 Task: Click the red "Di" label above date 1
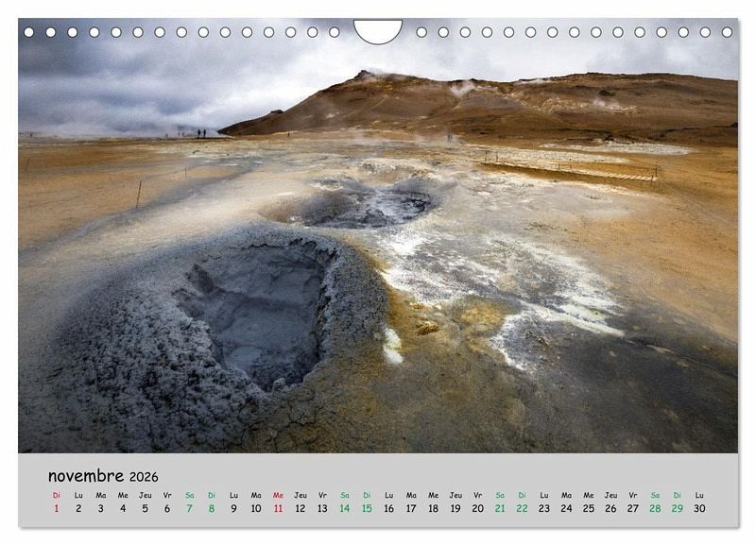tap(57, 495)
